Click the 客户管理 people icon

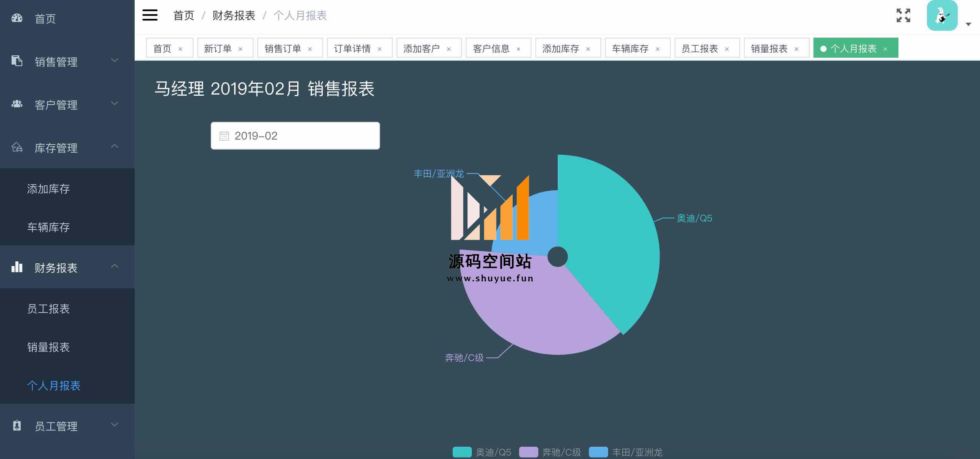pos(17,104)
